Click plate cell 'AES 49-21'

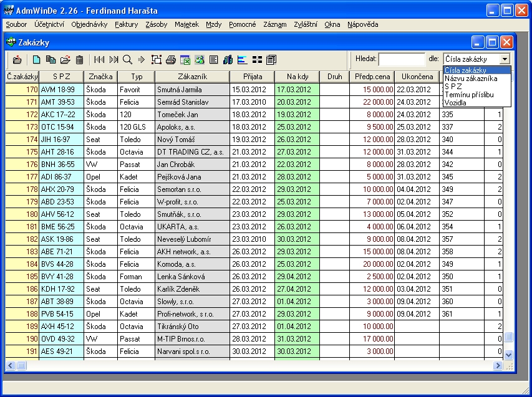pyautogui.click(x=61, y=352)
